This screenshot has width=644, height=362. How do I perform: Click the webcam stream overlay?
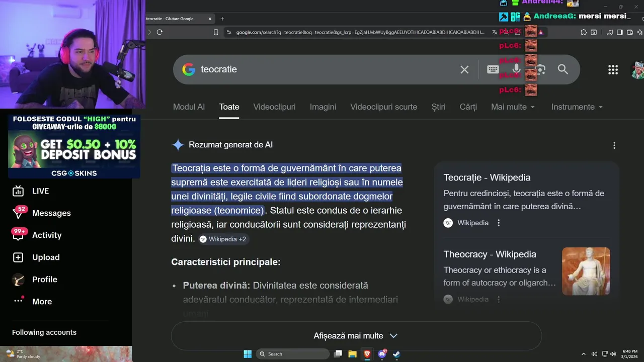tap(73, 54)
